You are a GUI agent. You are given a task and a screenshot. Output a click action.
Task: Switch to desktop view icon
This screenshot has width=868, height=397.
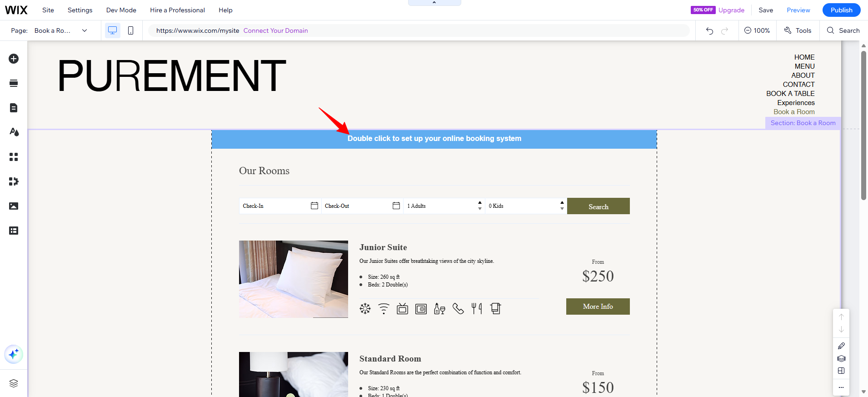pyautogui.click(x=112, y=30)
